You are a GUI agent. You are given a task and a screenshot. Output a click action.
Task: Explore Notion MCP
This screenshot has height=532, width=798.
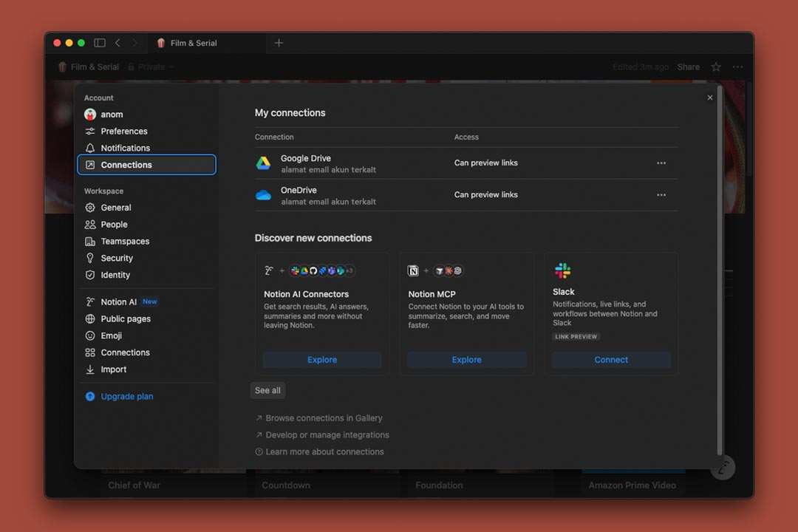[467, 359]
